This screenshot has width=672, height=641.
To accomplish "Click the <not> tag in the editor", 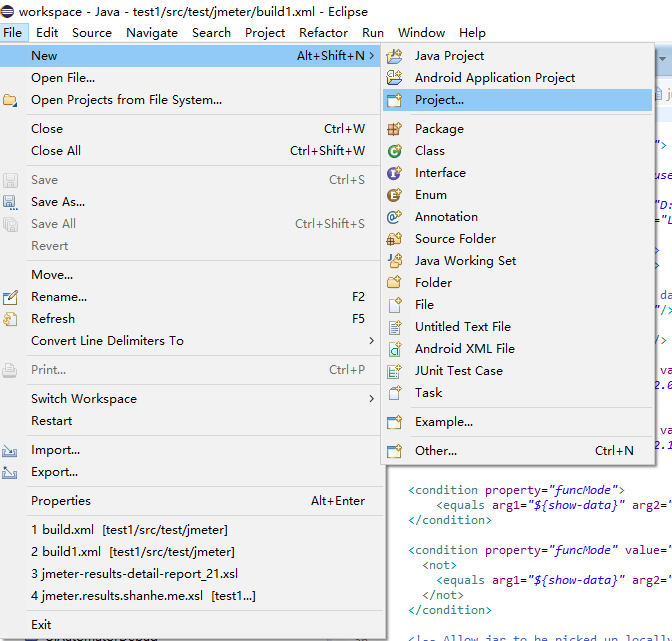I will [439, 565].
